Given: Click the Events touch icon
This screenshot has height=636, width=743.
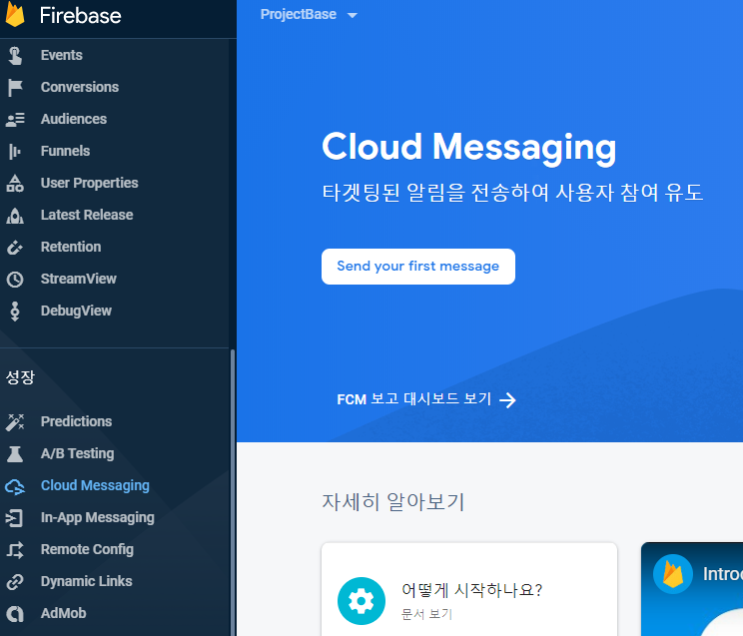Looking at the screenshot, I should (x=15, y=55).
